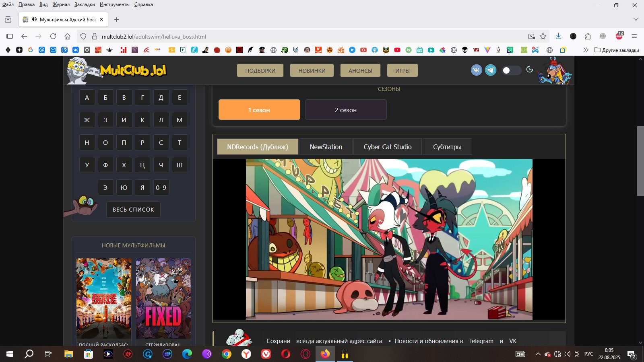Image resolution: width=644 pixels, height=362 pixels.
Task: Select 2 сезон
Action: click(346, 110)
